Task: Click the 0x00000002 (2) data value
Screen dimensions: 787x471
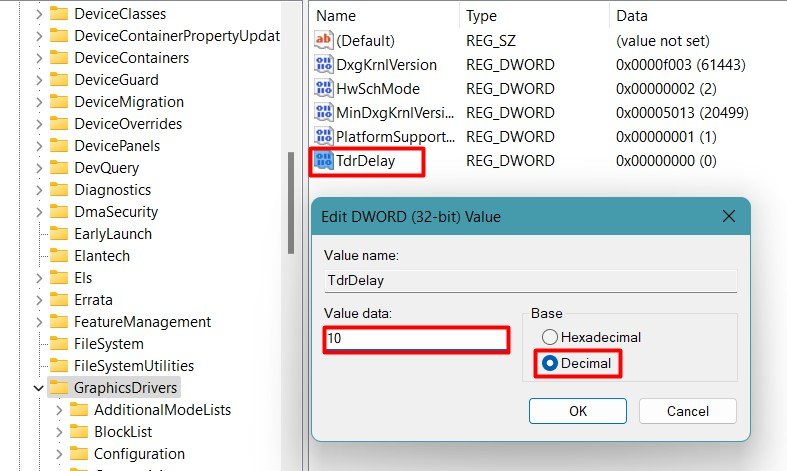Action: [666, 88]
